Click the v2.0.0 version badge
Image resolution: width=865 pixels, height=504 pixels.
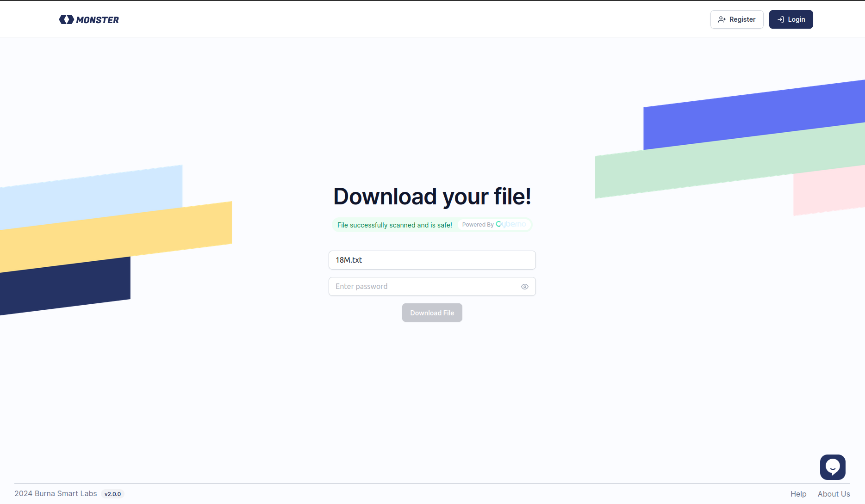(112, 494)
